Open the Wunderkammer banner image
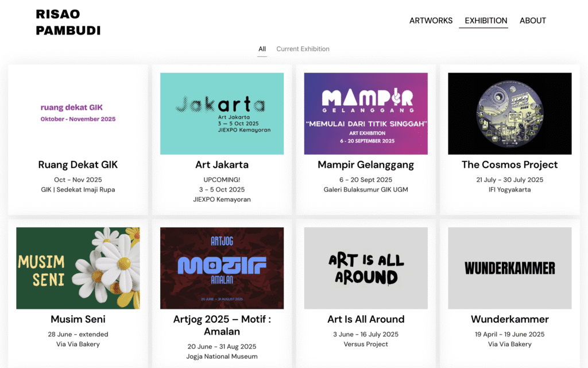This screenshot has width=588, height=368. point(509,268)
